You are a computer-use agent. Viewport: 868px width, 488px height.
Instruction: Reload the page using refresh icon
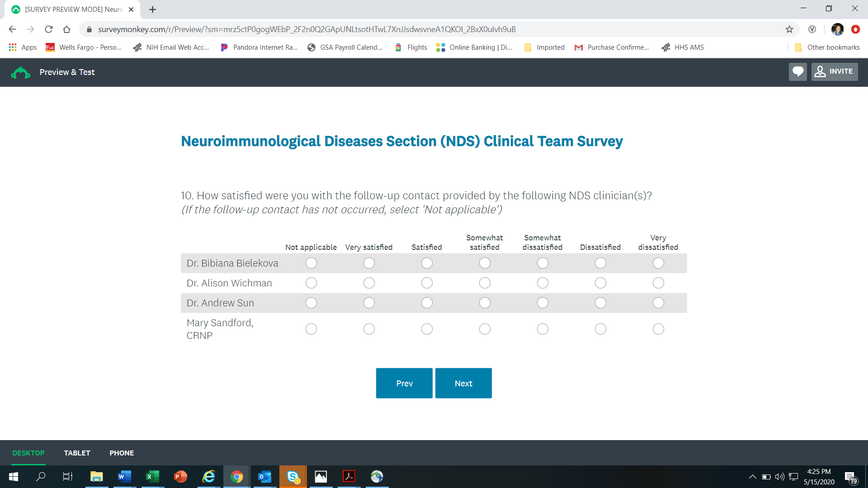point(48,29)
